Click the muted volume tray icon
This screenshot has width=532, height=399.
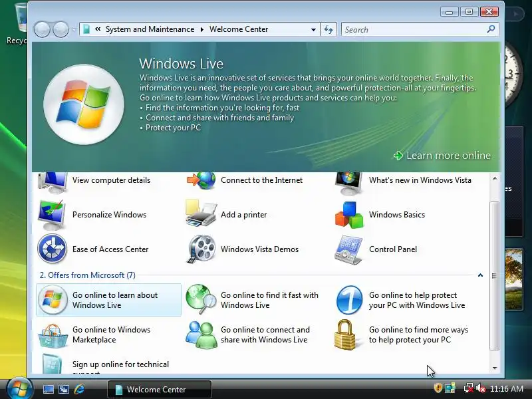tap(481, 388)
